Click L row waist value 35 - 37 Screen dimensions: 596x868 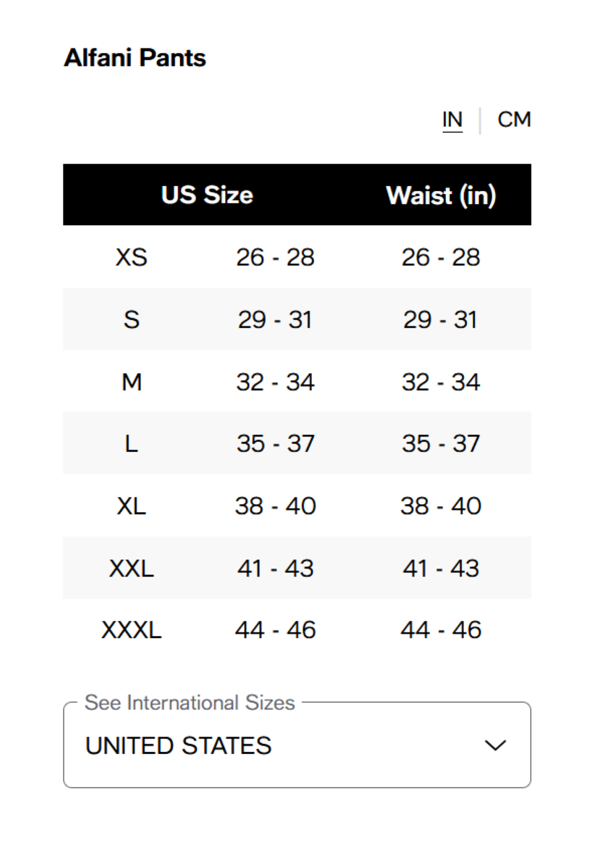tap(440, 444)
